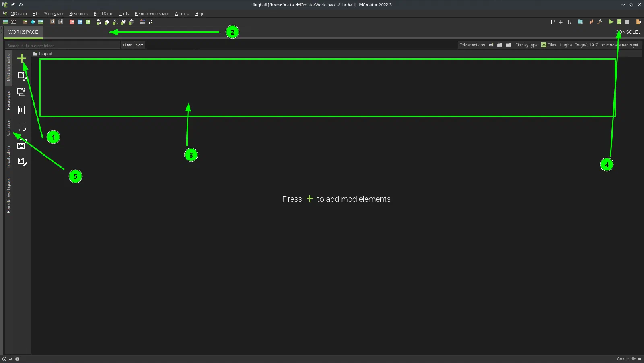Open the Remote workspace menu
The image size is (644, 363).
tap(152, 14)
